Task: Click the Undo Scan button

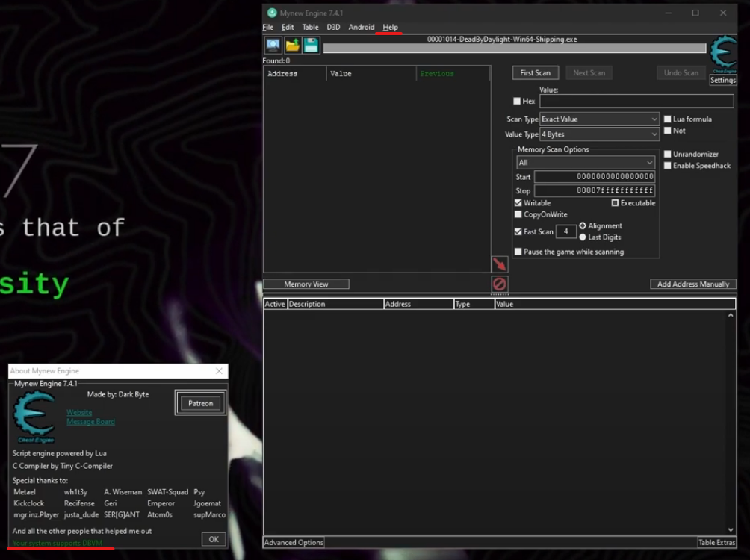Action: click(x=681, y=72)
